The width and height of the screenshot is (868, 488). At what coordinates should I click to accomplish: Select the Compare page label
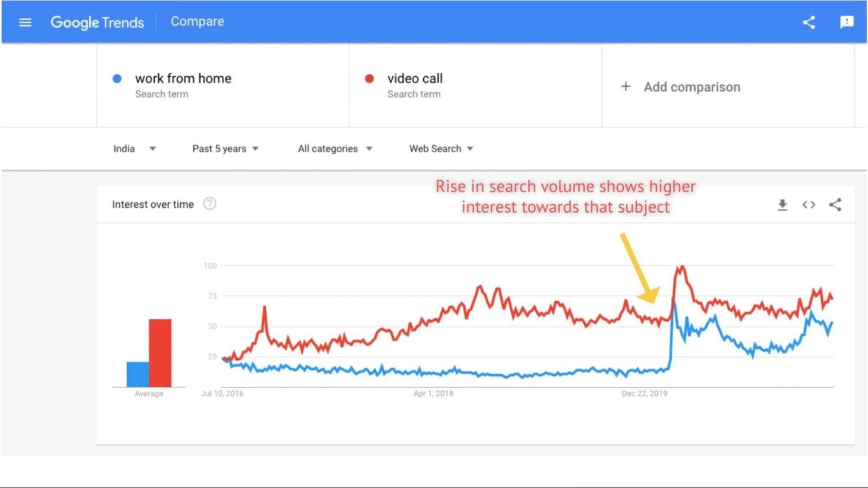tap(197, 21)
